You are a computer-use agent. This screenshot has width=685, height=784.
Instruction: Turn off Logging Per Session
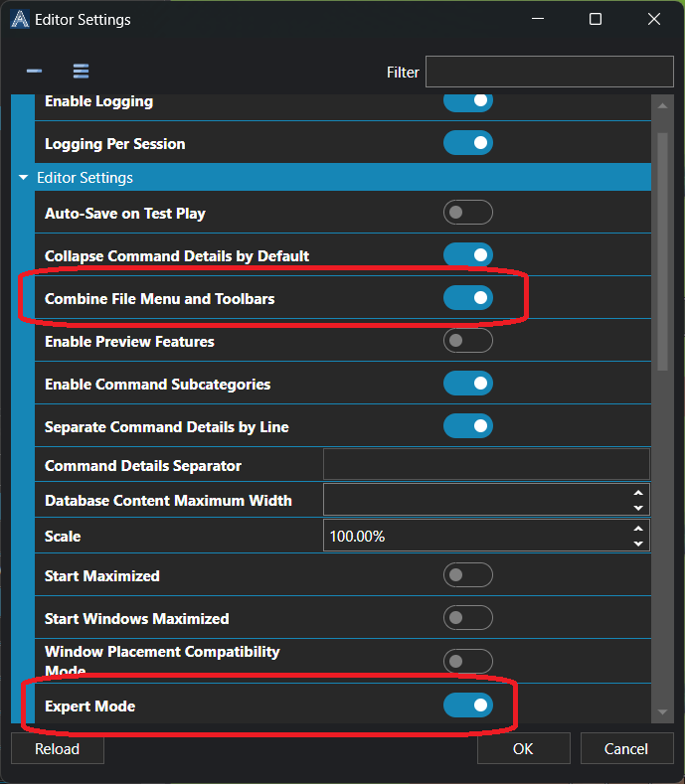click(x=467, y=143)
